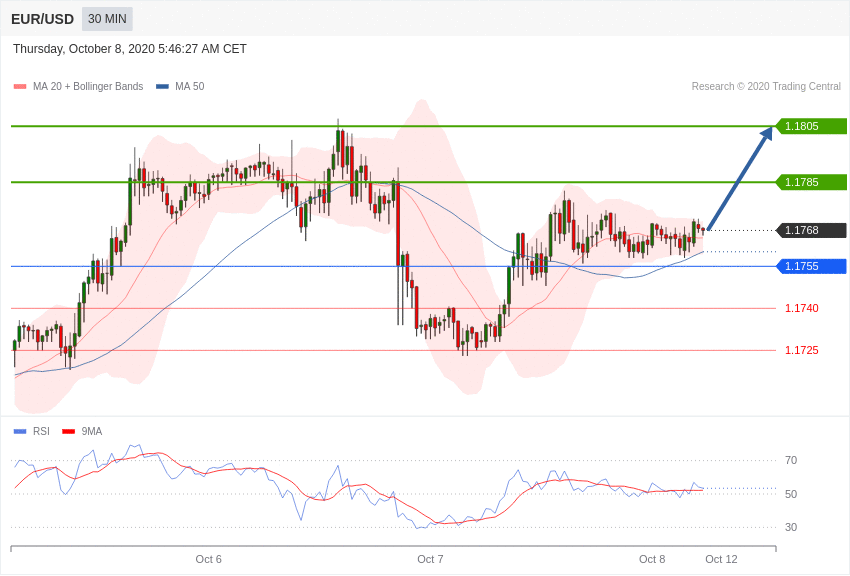Click the 1.1740 support level label
Viewport: 850px width, 576px height.
click(x=802, y=308)
